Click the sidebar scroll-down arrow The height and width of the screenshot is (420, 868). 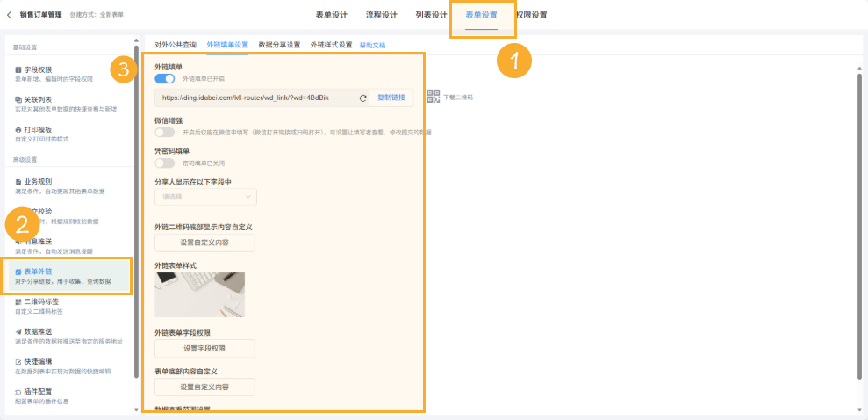137,409
